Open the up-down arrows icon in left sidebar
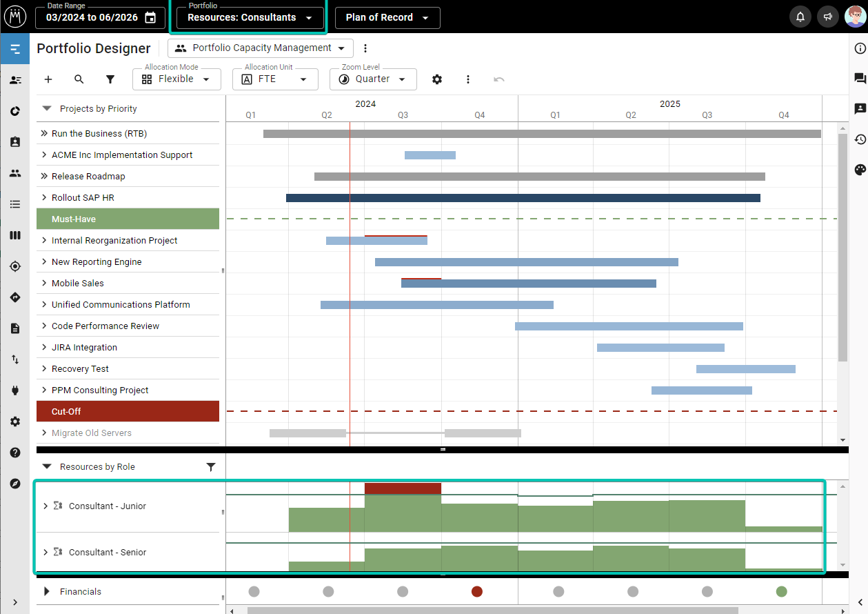868x614 pixels. point(15,359)
